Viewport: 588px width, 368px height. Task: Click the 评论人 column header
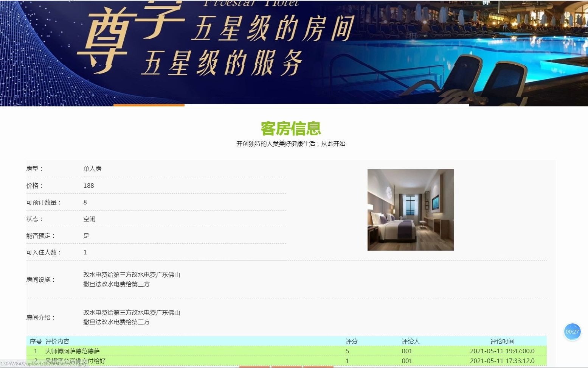[411, 341]
